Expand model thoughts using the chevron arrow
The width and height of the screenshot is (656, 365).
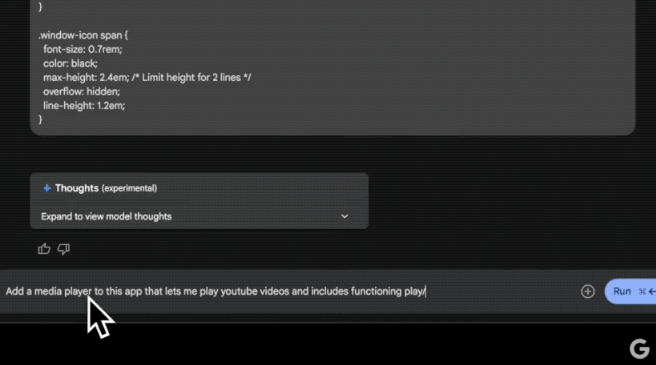tap(344, 216)
